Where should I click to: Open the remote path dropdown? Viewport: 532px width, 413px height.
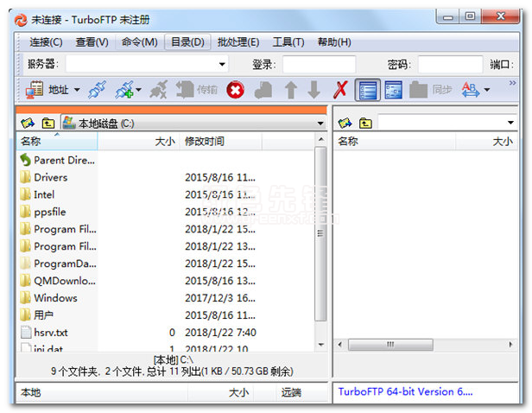tap(510, 123)
